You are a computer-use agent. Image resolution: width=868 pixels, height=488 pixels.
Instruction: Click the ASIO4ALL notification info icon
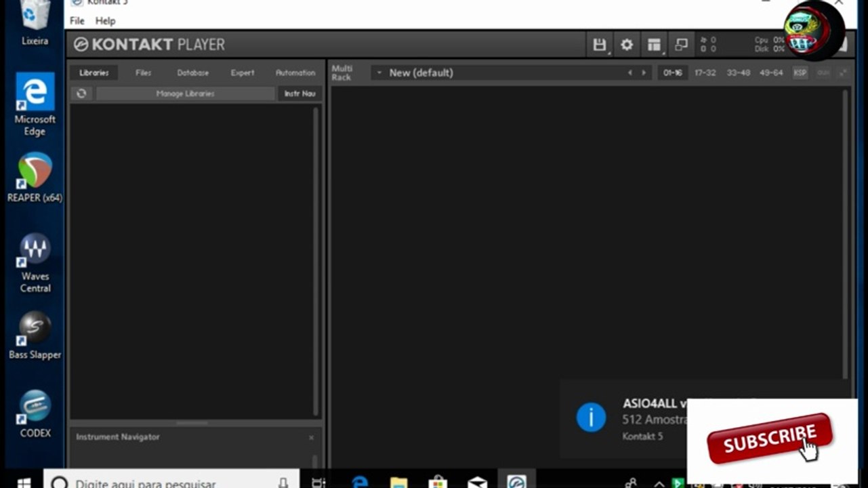click(x=591, y=417)
